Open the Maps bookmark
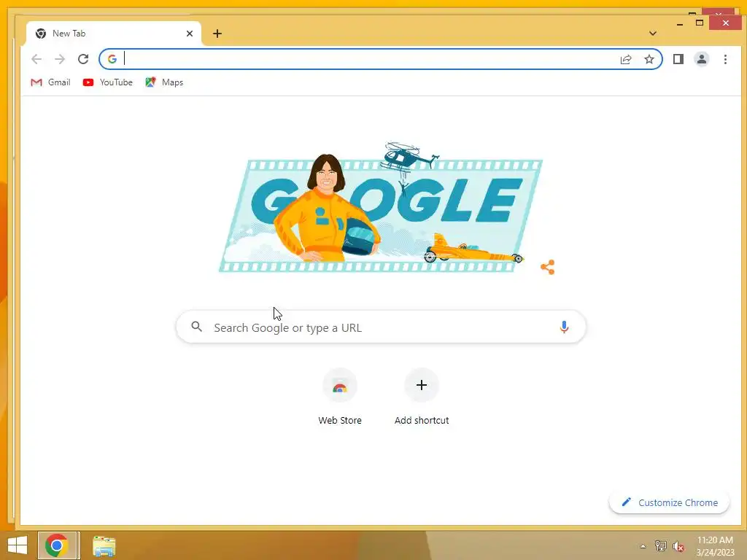Image resolution: width=747 pixels, height=560 pixels. click(164, 82)
